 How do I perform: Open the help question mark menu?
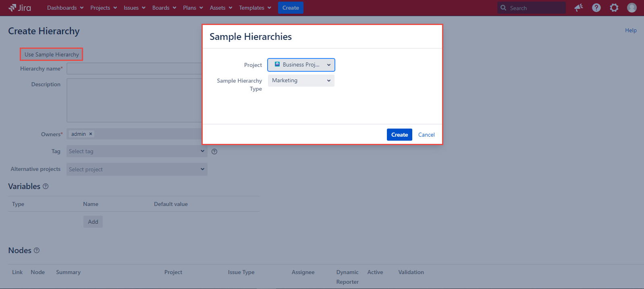pyautogui.click(x=596, y=8)
